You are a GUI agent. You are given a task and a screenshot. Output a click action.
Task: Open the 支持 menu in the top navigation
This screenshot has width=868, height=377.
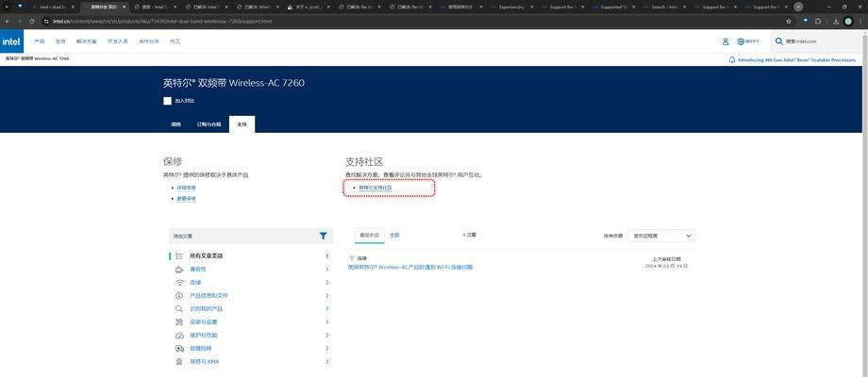point(60,41)
